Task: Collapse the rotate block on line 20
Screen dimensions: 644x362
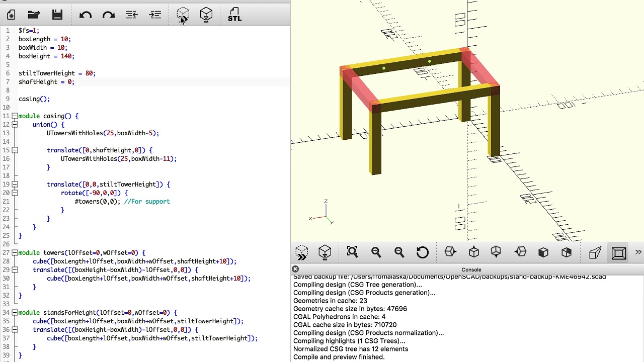Action: tap(15, 193)
